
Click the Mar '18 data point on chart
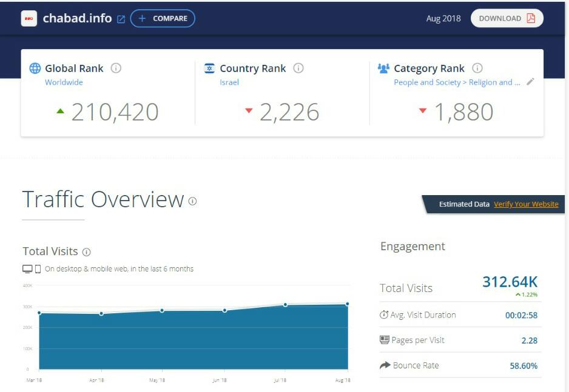coord(39,313)
